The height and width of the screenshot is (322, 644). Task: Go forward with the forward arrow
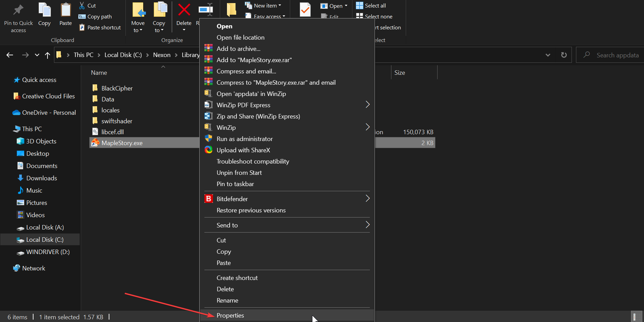click(x=25, y=55)
